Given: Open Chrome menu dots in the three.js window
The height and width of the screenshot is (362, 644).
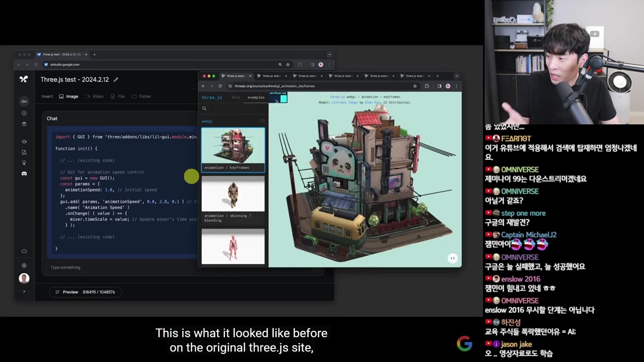Looking at the screenshot, I should click(456, 86).
